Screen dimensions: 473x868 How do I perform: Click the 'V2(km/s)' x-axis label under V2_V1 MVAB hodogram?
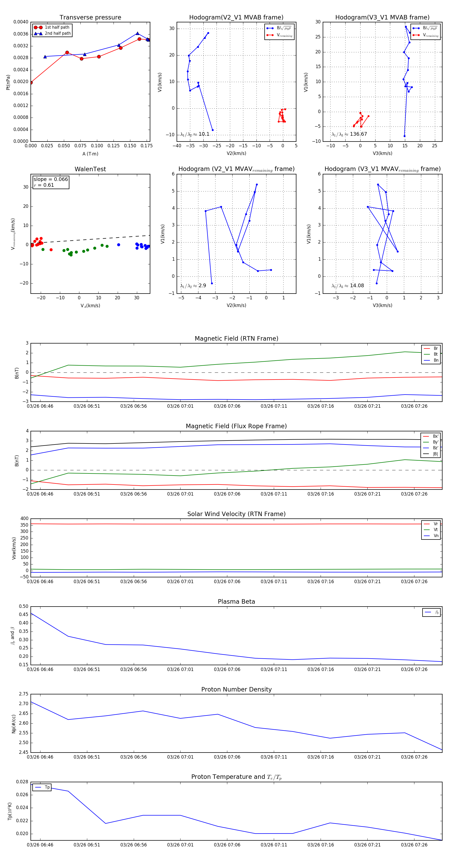(x=236, y=154)
